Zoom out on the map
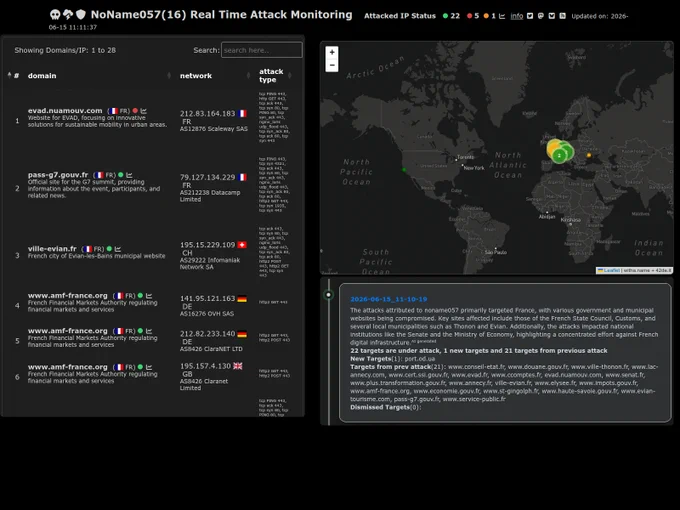The image size is (680, 510). 332,65
